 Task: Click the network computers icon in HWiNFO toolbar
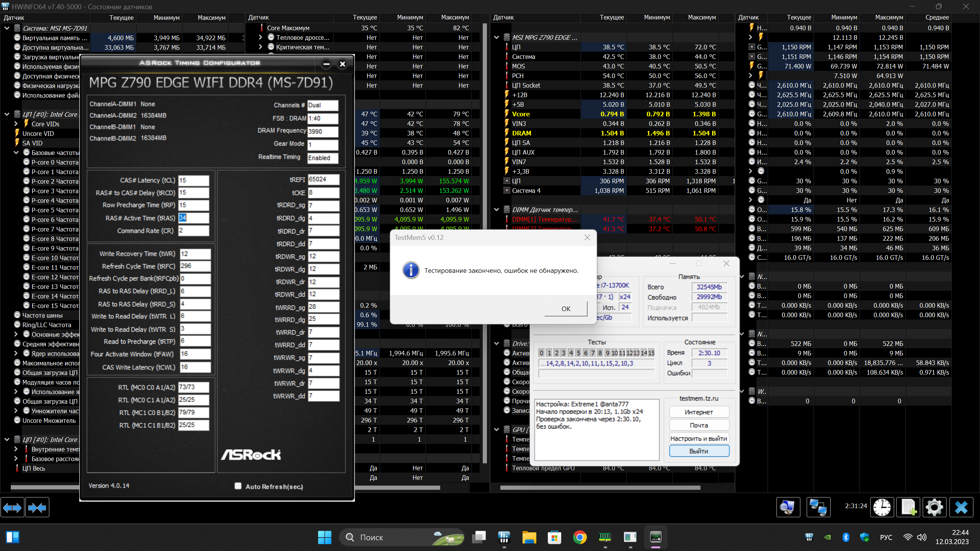818,507
